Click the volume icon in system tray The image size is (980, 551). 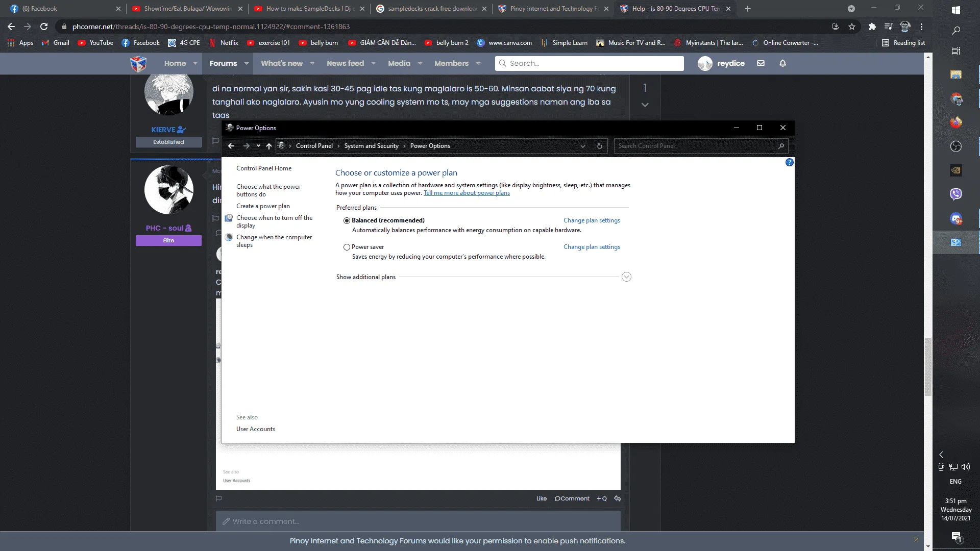966,467
